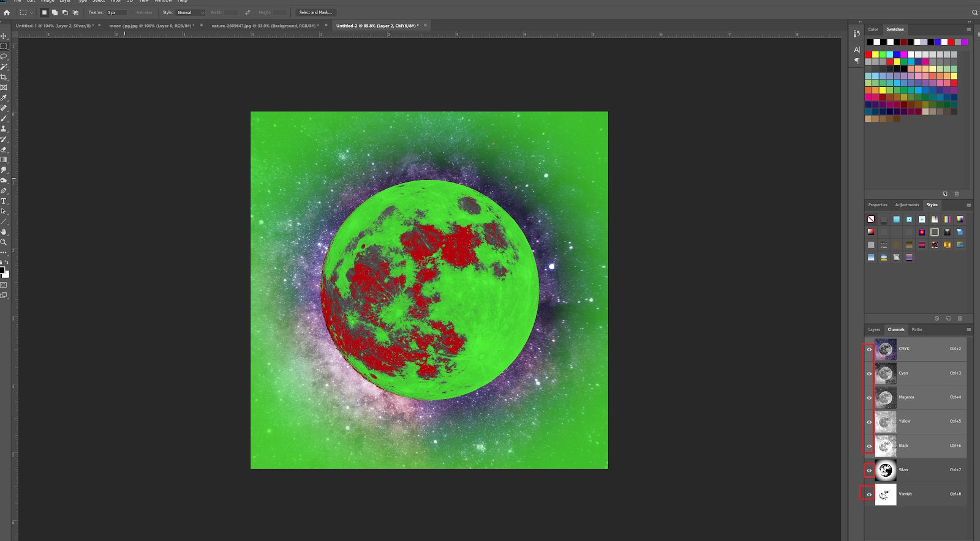Viewport: 980px width, 541px height.
Task: Select the Pen tool
Action: 4,191
